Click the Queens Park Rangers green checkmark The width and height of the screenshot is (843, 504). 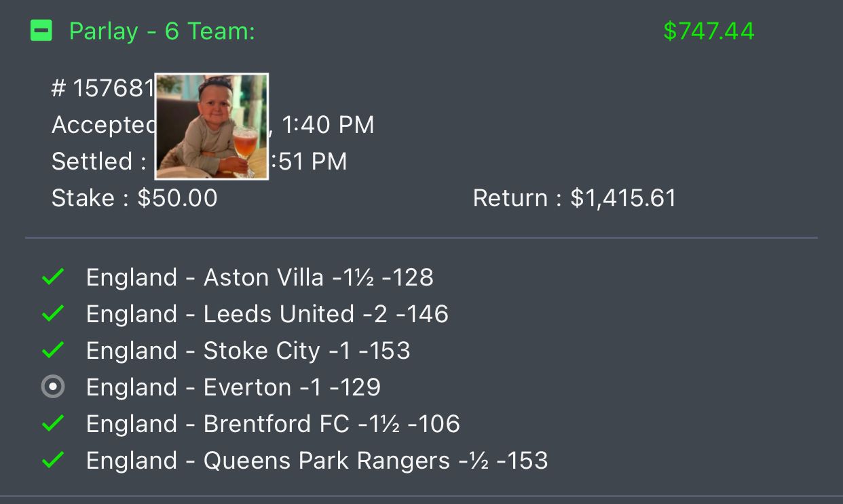tap(52, 460)
